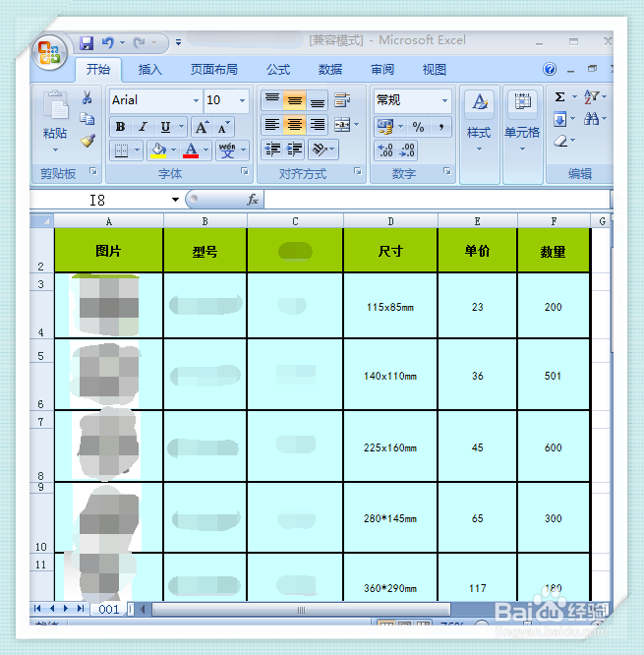Click text orientation icon
Screen dimensions: 644x655
click(x=320, y=149)
